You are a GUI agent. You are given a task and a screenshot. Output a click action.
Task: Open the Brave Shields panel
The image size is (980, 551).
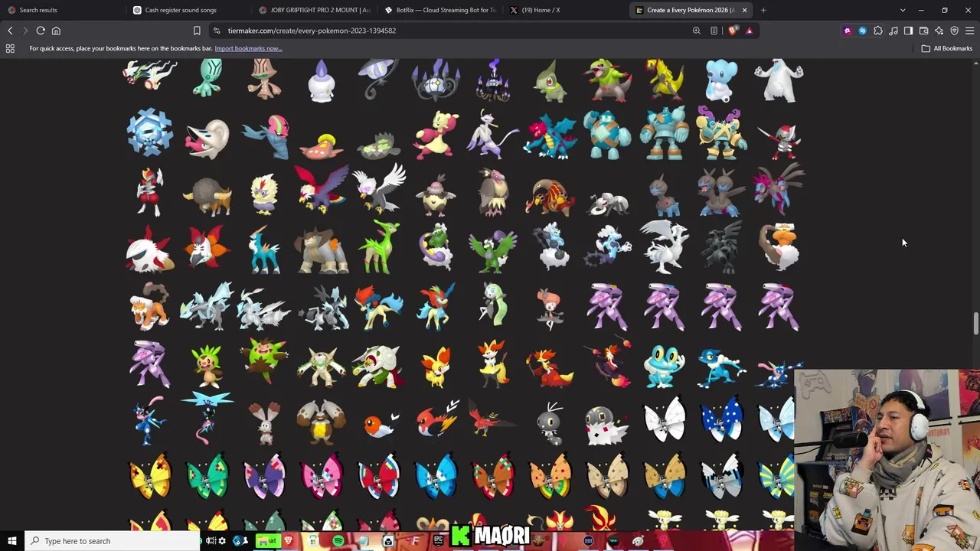pos(733,31)
